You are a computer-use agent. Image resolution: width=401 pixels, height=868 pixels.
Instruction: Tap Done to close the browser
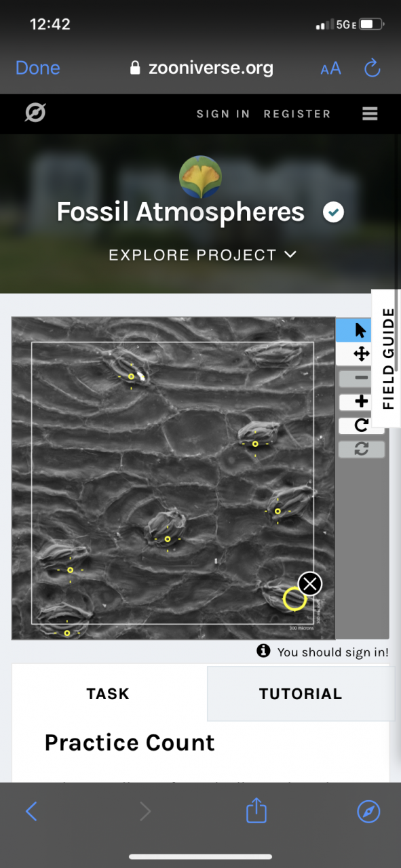[37, 68]
